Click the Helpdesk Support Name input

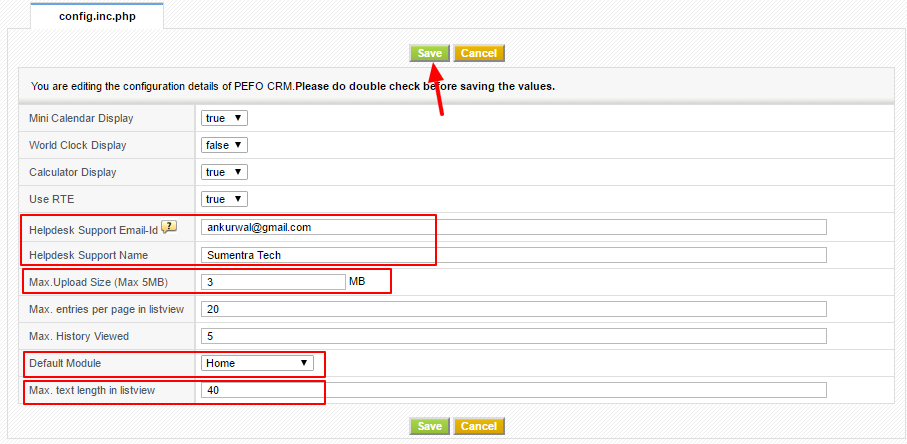click(x=513, y=255)
